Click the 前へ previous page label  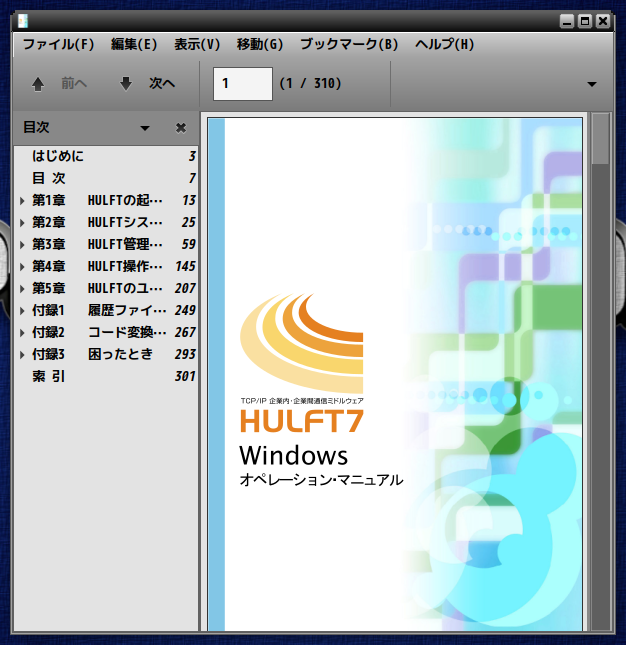click(74, 84)
